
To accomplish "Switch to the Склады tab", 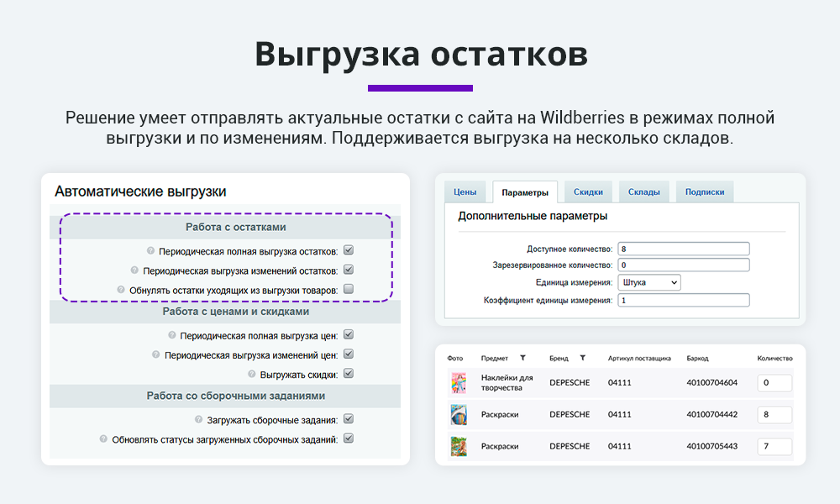I will click(644, 192).
